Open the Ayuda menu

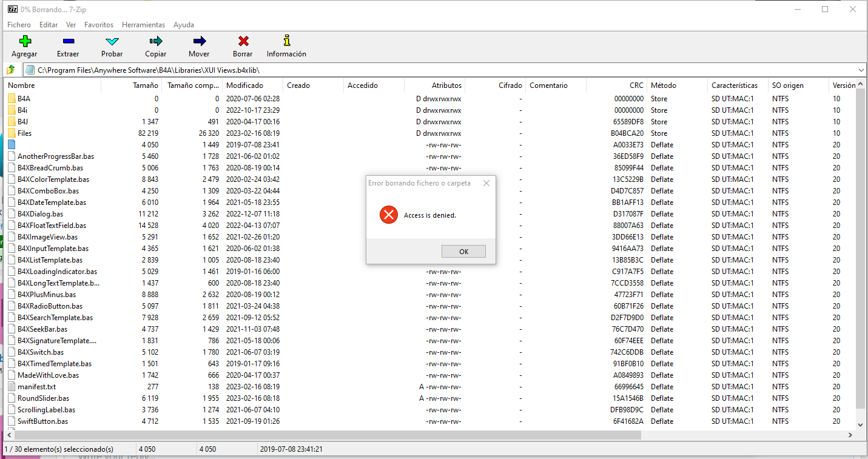click(184, 25)
